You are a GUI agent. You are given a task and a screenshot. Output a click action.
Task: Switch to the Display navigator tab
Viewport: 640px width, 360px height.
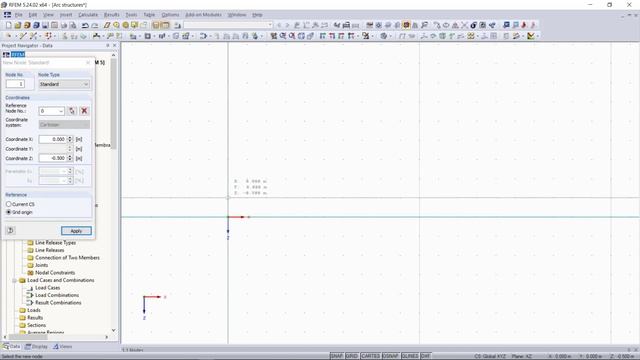(36, 347)
